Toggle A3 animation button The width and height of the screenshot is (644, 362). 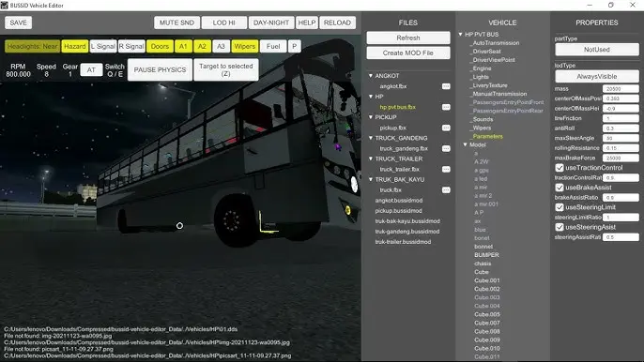221,46
